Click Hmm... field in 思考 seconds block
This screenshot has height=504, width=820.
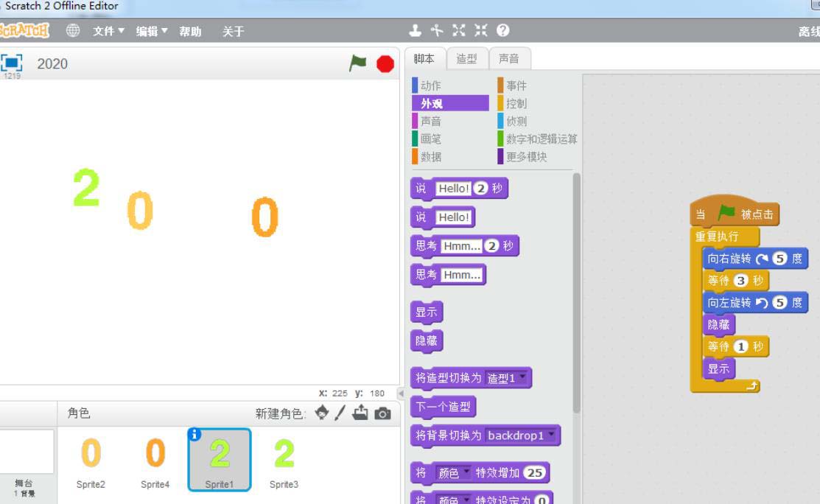click(462, 245)
